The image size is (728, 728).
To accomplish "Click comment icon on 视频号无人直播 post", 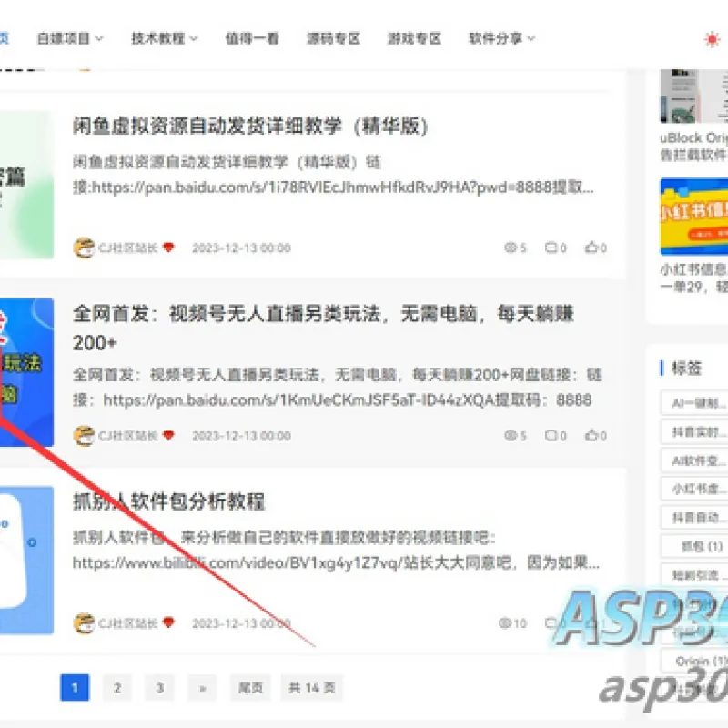I will (551, 436).
